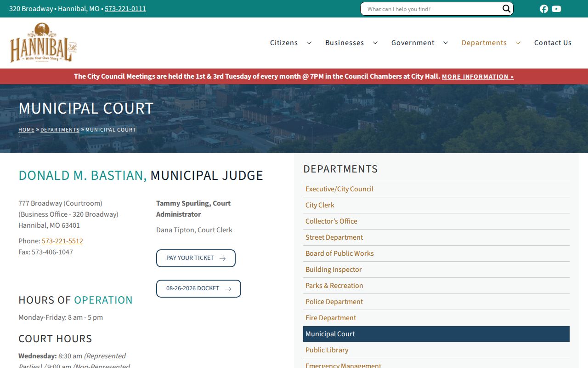The width and height of the screenshot is (588, 368).
Task: Open the Street Department page
Action: coord(334,237)
